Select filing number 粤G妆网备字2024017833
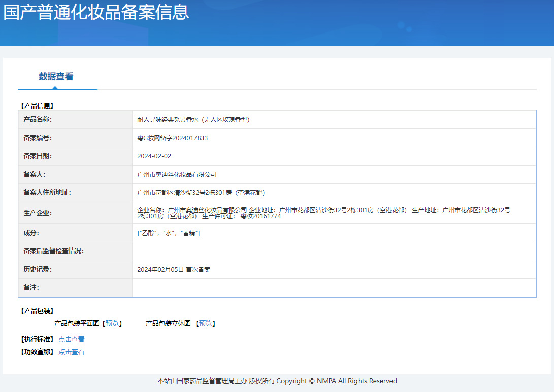The image size is (554, 392). click(173, 138)
